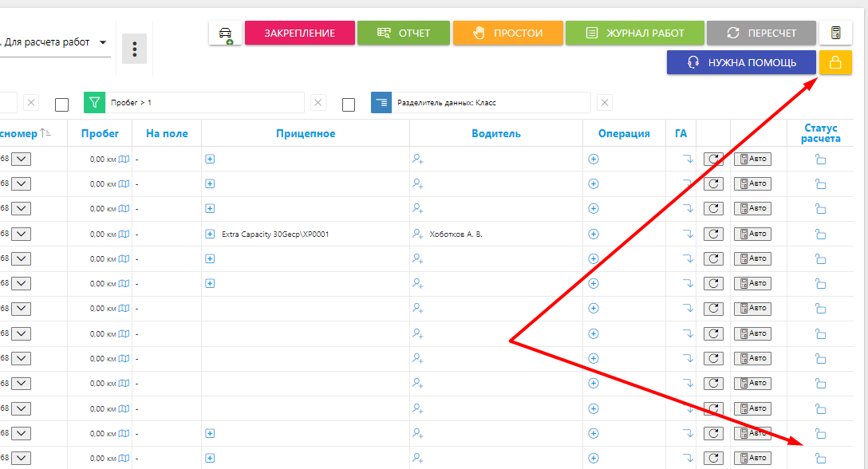Select the Пробег column header

click(x=100, y=133)
